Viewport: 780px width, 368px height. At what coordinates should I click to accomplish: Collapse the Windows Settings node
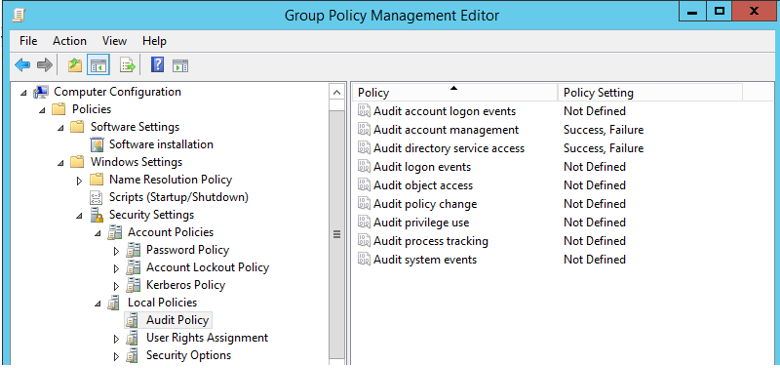(x=61, y=163)
